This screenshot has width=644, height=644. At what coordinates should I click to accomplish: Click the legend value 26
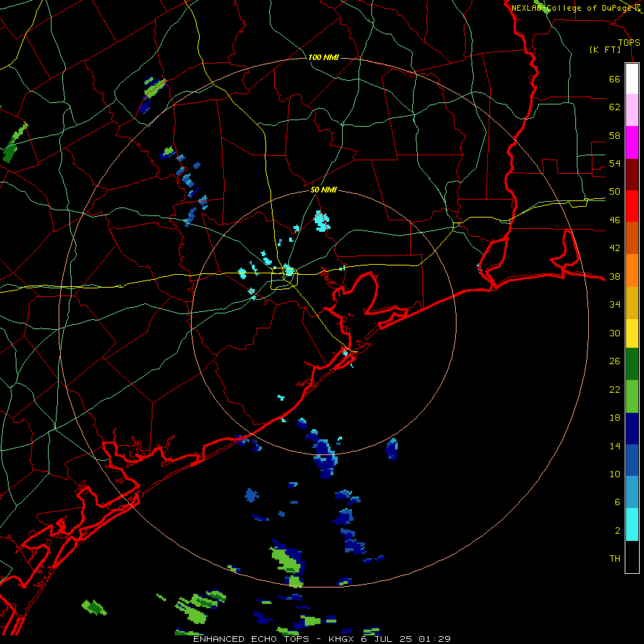[615, 361]
